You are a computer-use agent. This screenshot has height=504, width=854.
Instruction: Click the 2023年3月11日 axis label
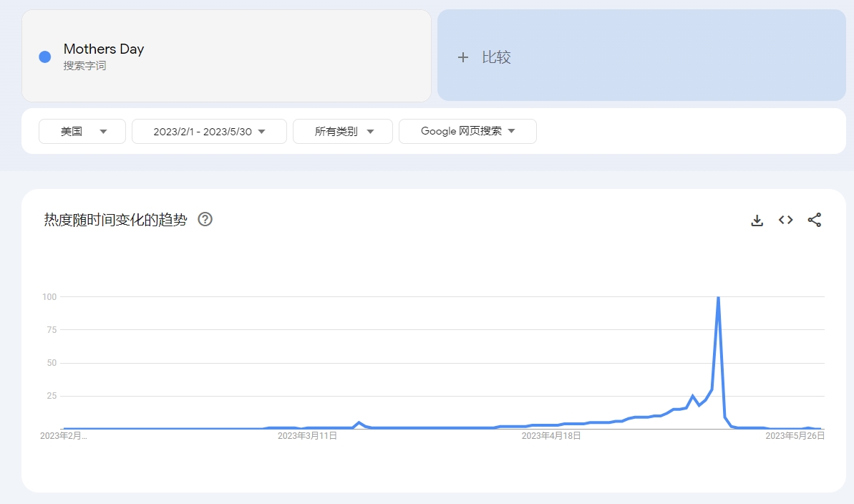307,435
